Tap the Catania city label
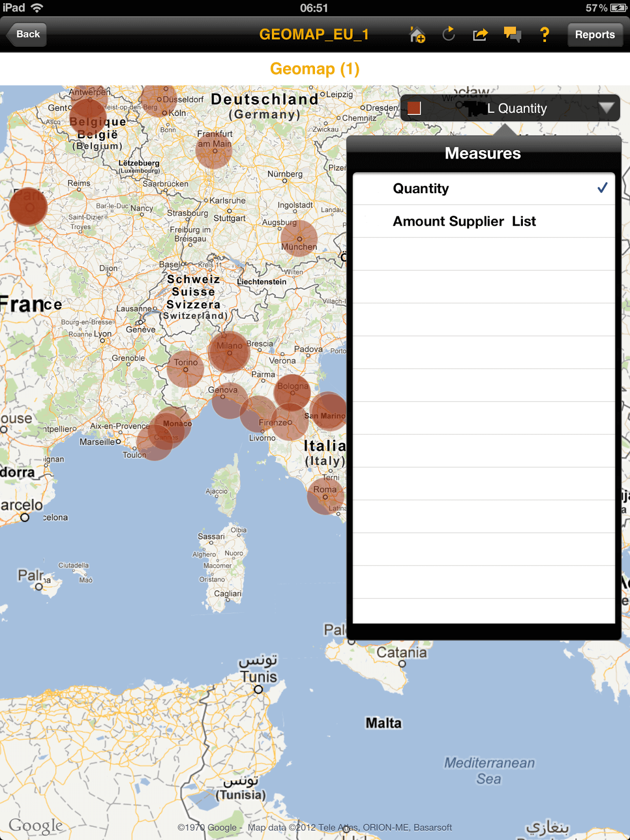 (402, 653)
